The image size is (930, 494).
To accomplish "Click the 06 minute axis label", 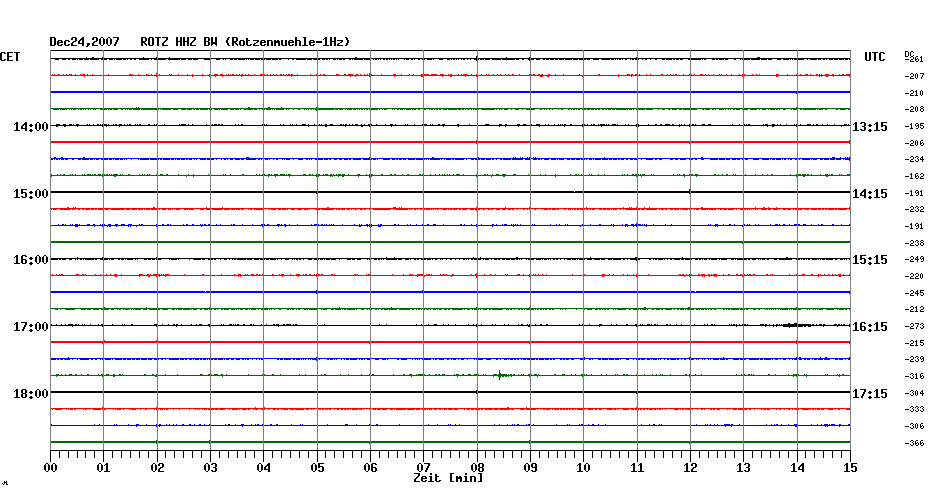I will point(371,468).
